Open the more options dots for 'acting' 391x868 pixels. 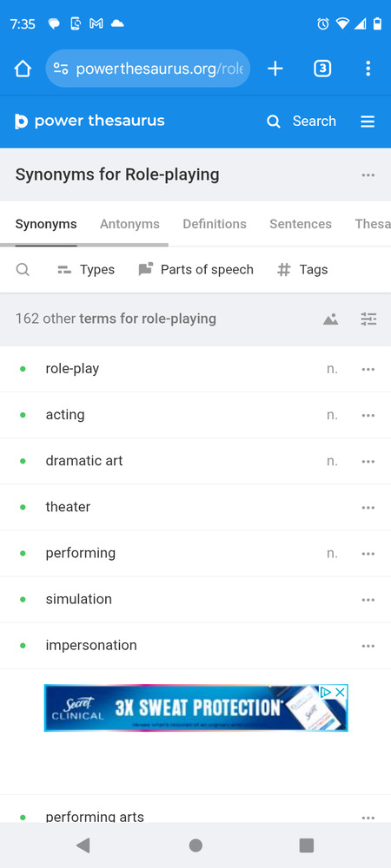point(368,416)
